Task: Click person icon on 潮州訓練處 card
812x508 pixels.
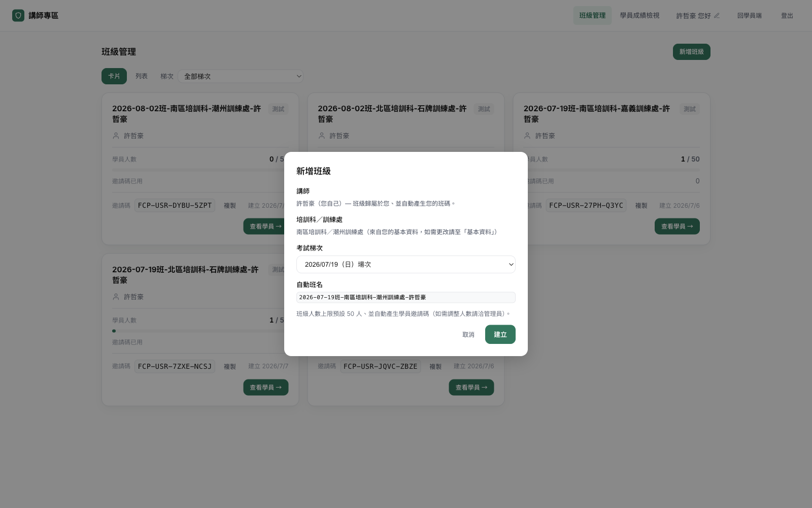Action: click(116, 136)
